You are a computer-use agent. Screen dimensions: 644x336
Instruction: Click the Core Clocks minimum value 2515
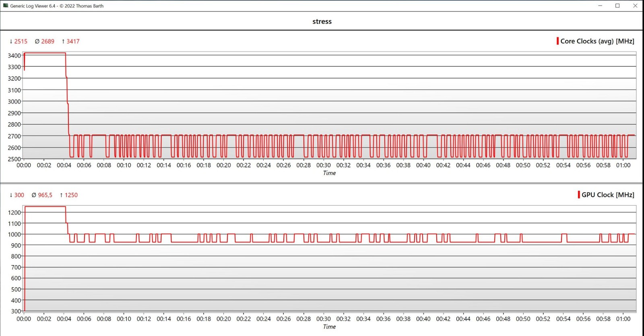(x=21, y=41)
